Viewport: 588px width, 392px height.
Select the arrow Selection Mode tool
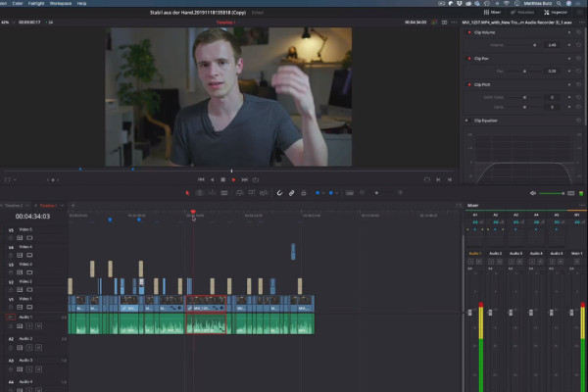tap(187, 193)
